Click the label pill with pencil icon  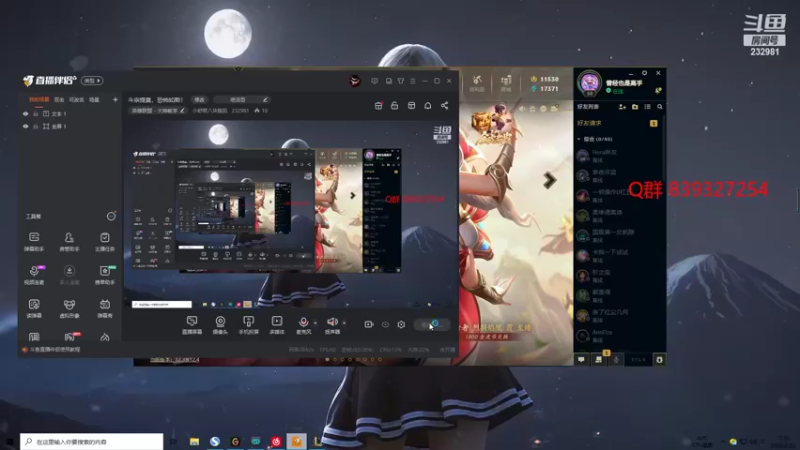[x=241, y=99]
